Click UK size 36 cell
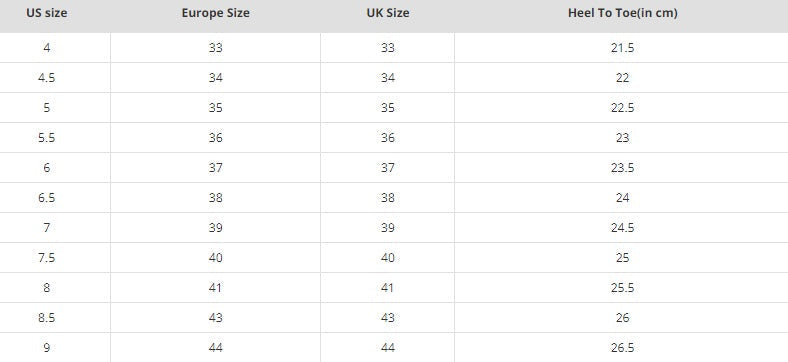Viewport: 788px width, 362px height. pos(387,138)
